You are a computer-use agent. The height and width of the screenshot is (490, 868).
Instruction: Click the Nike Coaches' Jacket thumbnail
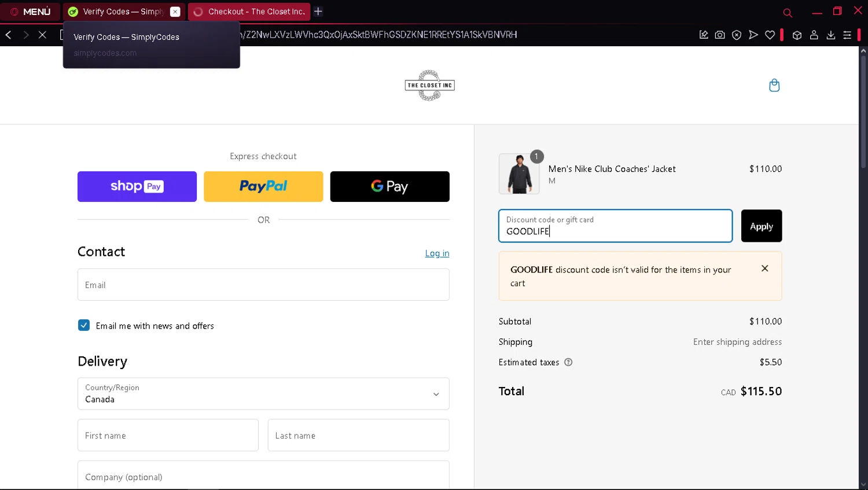(519, 174)
